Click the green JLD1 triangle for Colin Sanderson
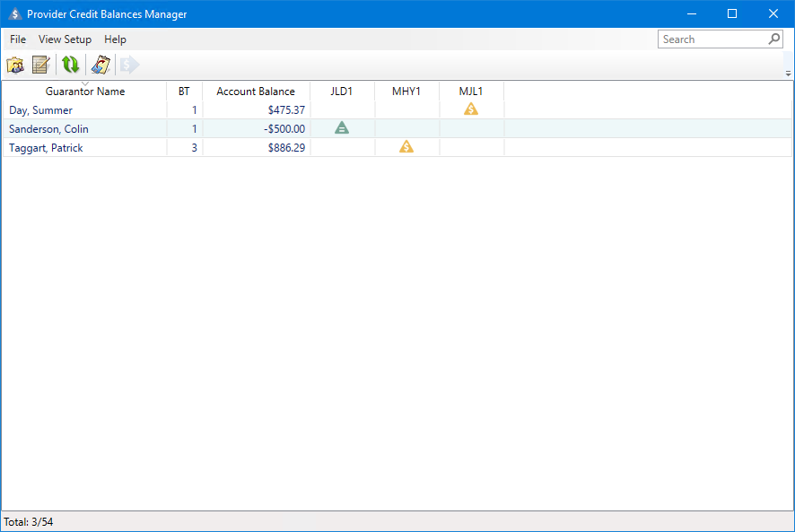This screenshot has width=795, height=532. (x=342, y=128)
